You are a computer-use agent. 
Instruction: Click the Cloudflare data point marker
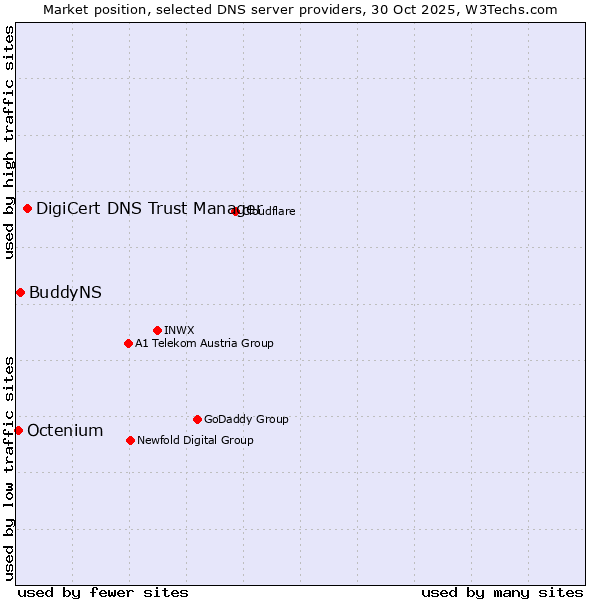[x=236, y=211]
